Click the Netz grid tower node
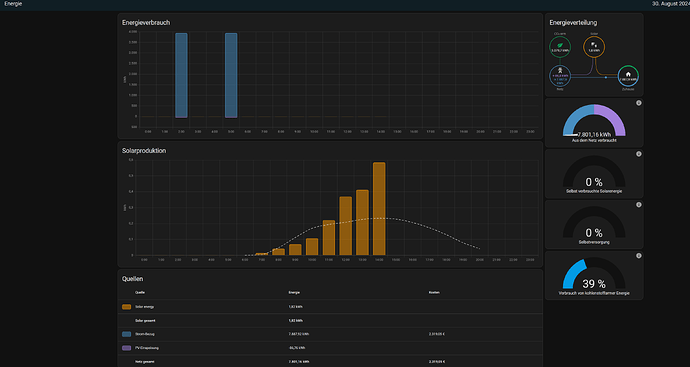 click(x=560, y=76)
